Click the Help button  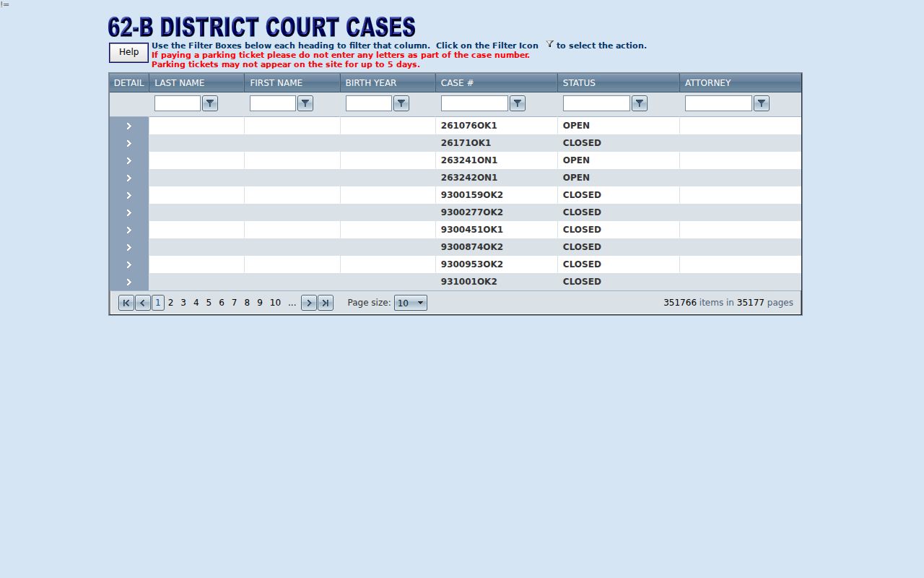coord(129,52)
